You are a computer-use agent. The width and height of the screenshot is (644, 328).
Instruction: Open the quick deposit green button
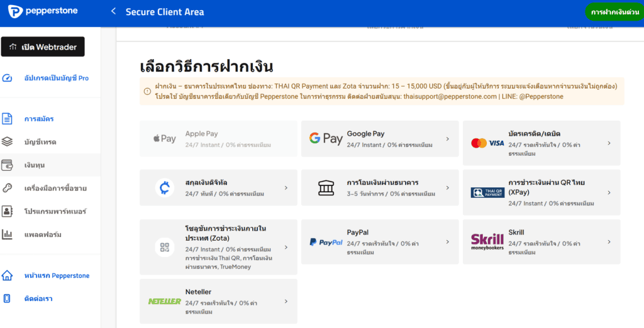point(614,13)
